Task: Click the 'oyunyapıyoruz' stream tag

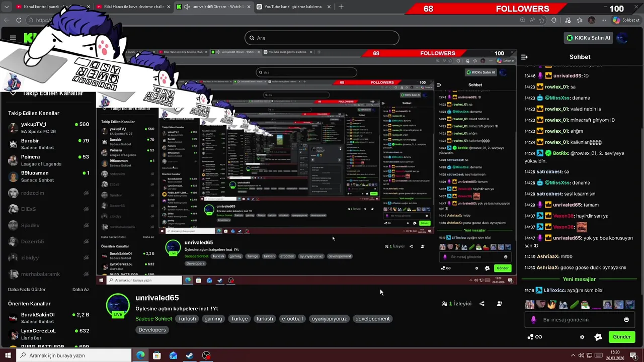Action: point(329,319)
